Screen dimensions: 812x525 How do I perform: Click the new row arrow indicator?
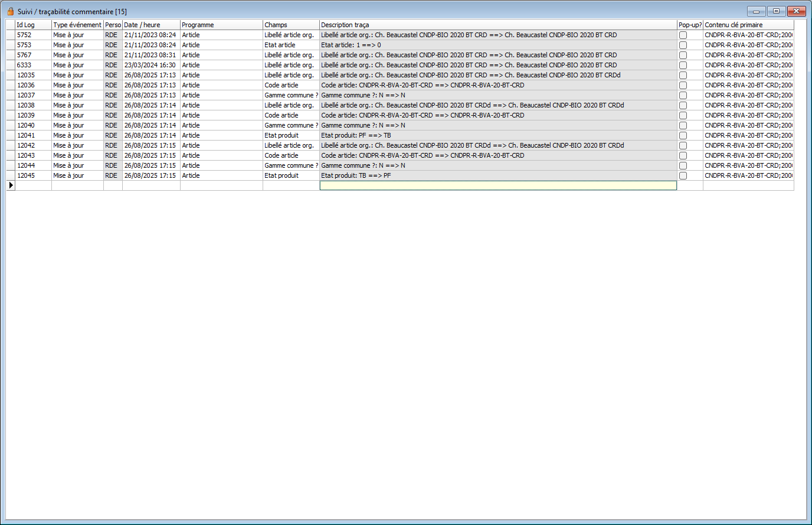(11, 185)
